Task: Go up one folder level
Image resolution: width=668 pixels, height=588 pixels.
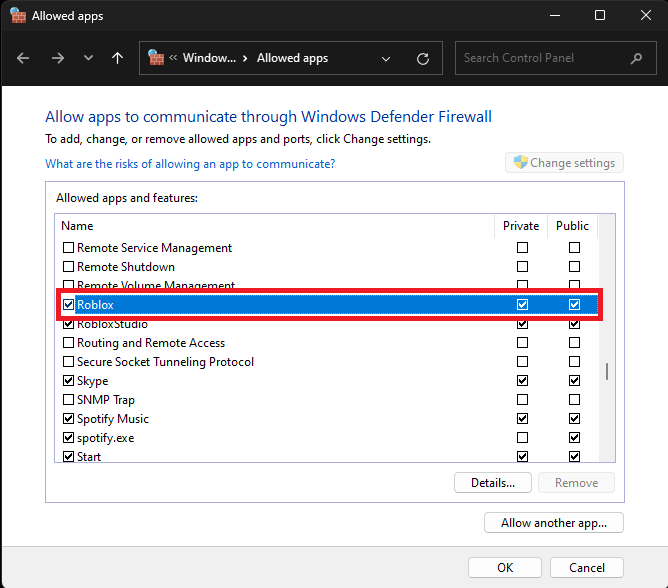Action: tap(118, 58)
